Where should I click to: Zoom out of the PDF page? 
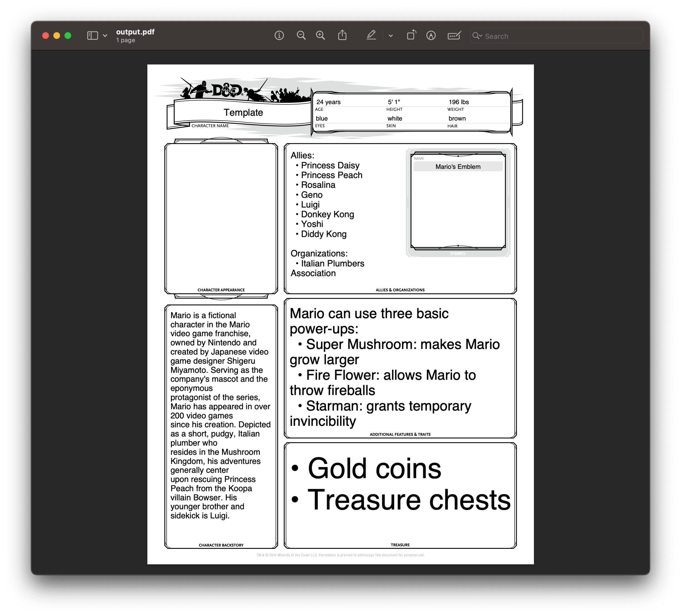coord(301,36)
